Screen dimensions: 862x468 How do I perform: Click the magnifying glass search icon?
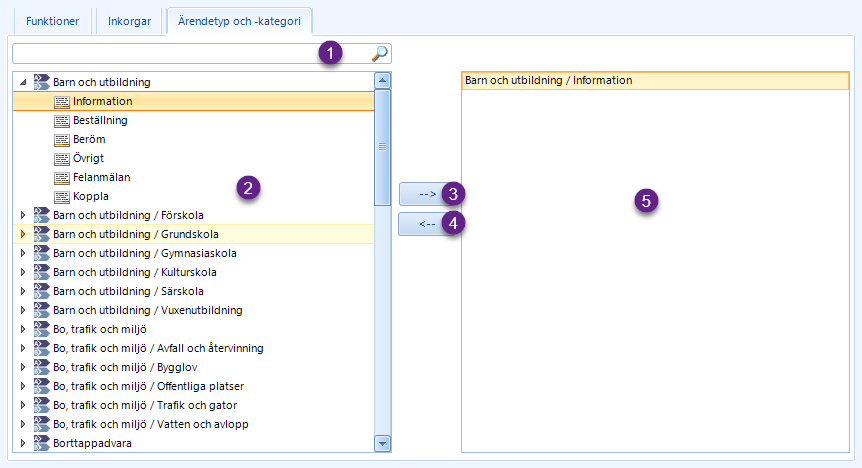pyautogui.click(x=379, y=53)
